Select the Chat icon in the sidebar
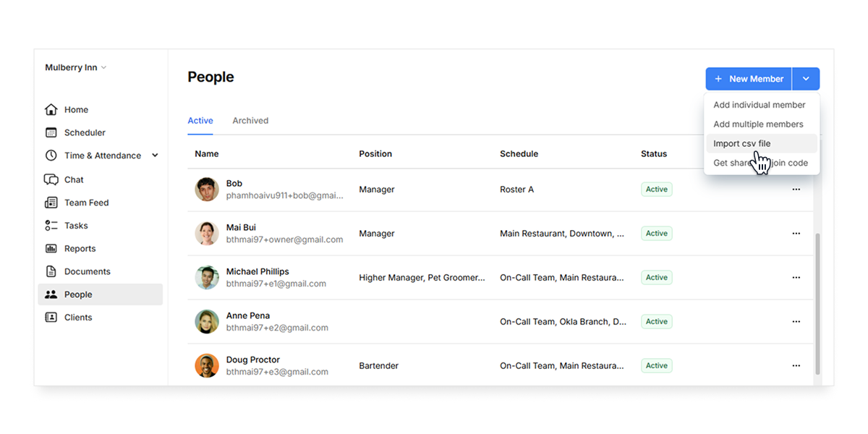The width and height of the screenshot is (868, 434). pyautogui.click(x=51, y=179)
